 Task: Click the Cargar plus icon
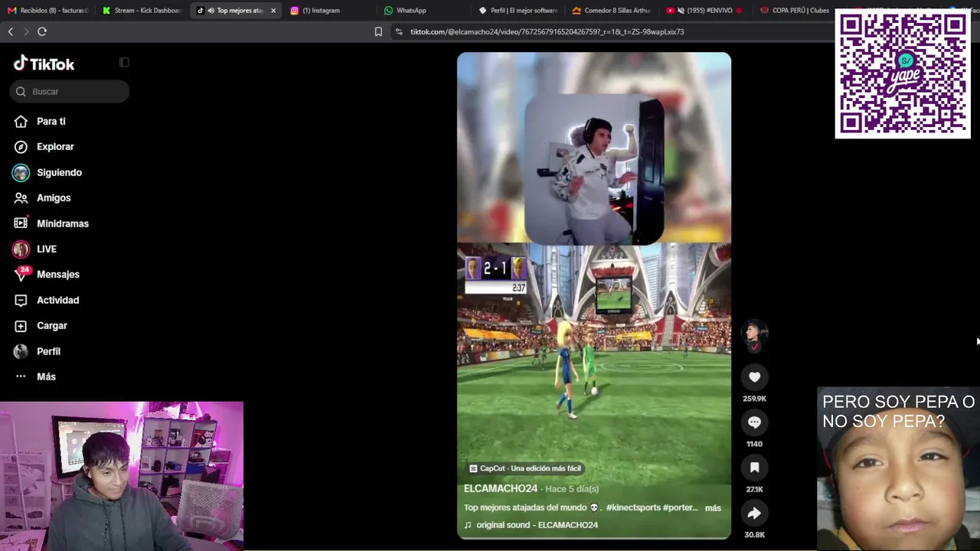coord(21,325)
